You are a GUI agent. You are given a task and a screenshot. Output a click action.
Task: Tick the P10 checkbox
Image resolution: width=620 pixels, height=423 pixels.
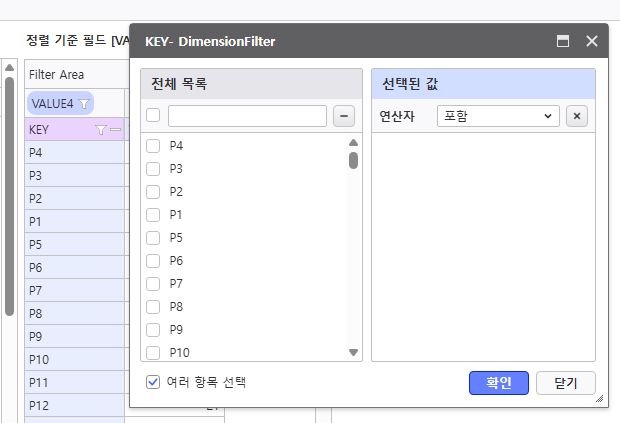click(154, 352)
